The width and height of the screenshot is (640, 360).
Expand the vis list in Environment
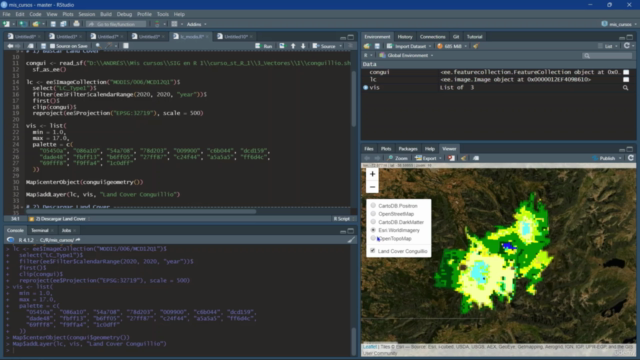366,88
